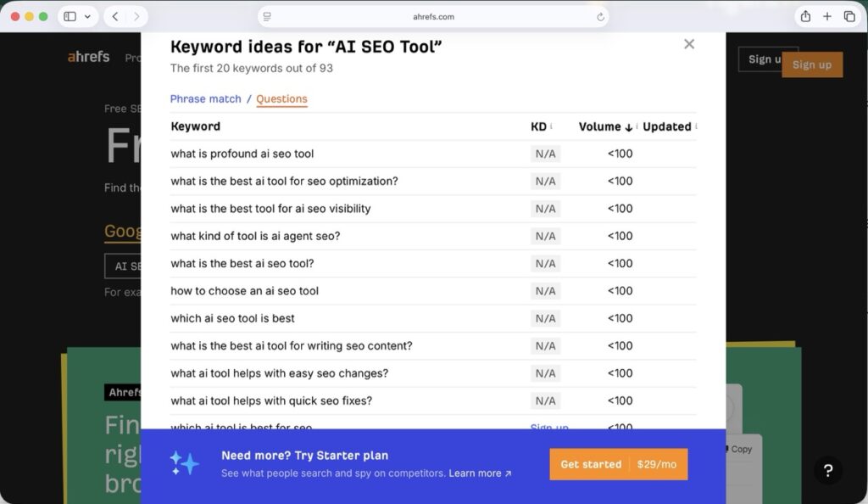Viewport: 868px width, 504px height.
Task: Select "what is profound ai seo tool"
Action: tap(242, 154)
